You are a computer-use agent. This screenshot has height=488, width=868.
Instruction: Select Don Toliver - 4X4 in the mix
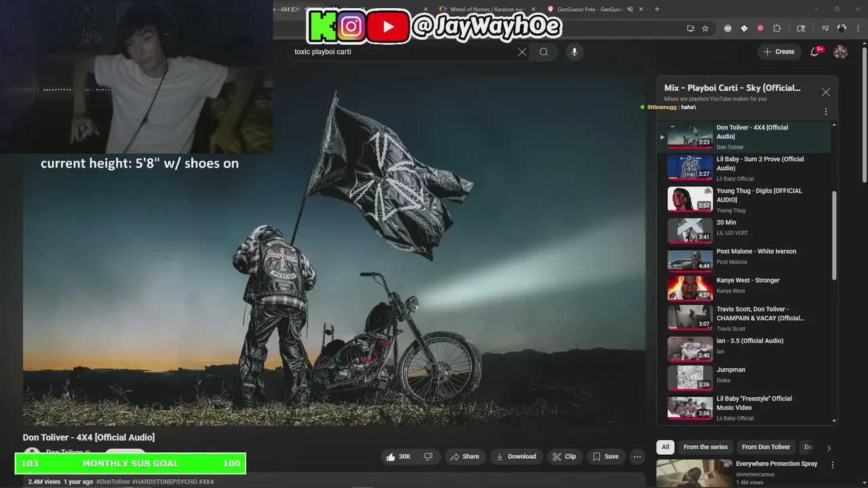click(744, 137)
